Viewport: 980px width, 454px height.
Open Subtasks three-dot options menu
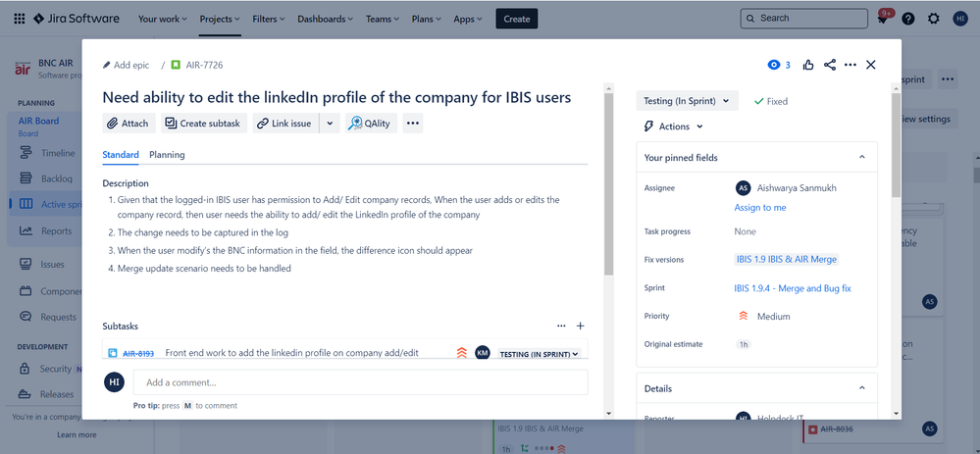[x=561, y=326]
